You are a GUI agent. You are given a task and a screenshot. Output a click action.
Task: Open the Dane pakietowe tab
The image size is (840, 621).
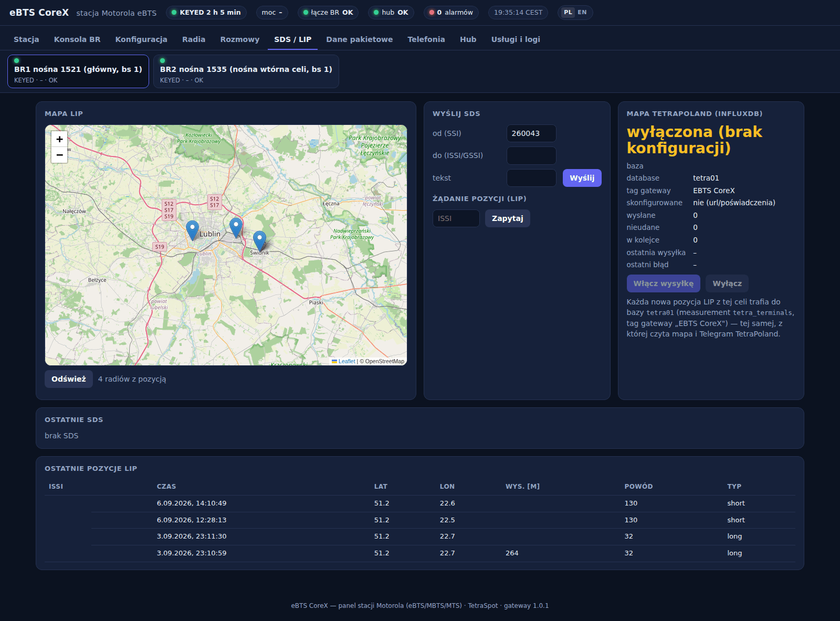click(360, 39)
